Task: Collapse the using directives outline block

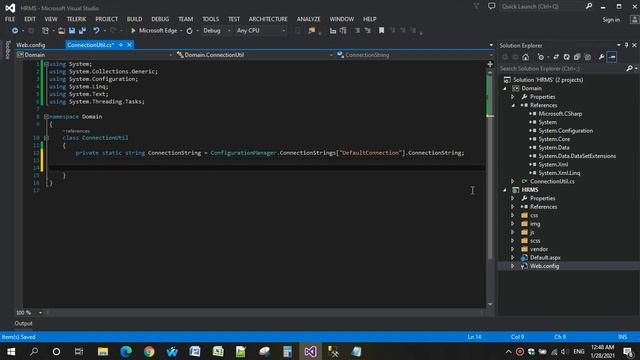Action: click(46, 64)
